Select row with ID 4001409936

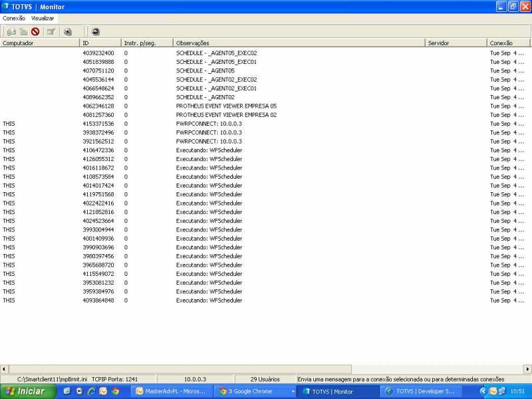(265, 239)
